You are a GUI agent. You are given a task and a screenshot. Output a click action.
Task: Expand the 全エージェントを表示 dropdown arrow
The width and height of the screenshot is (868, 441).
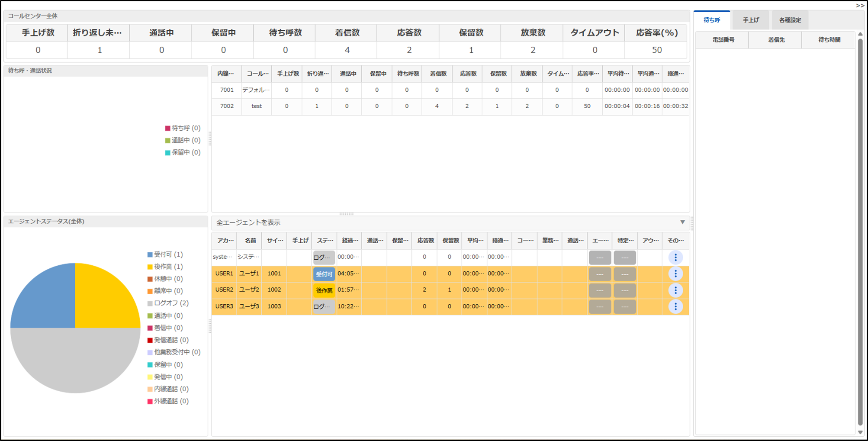point(682,222)
